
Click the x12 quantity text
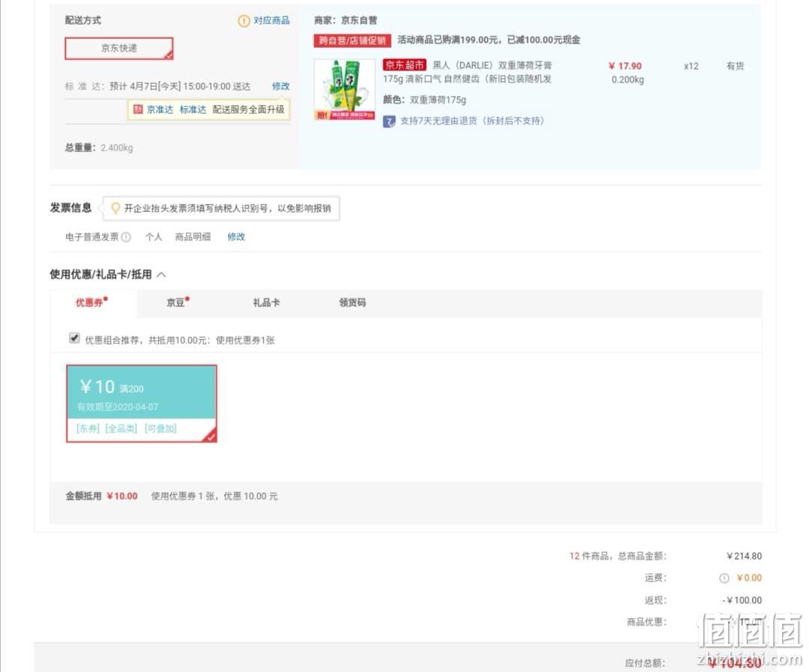[691, 67]
